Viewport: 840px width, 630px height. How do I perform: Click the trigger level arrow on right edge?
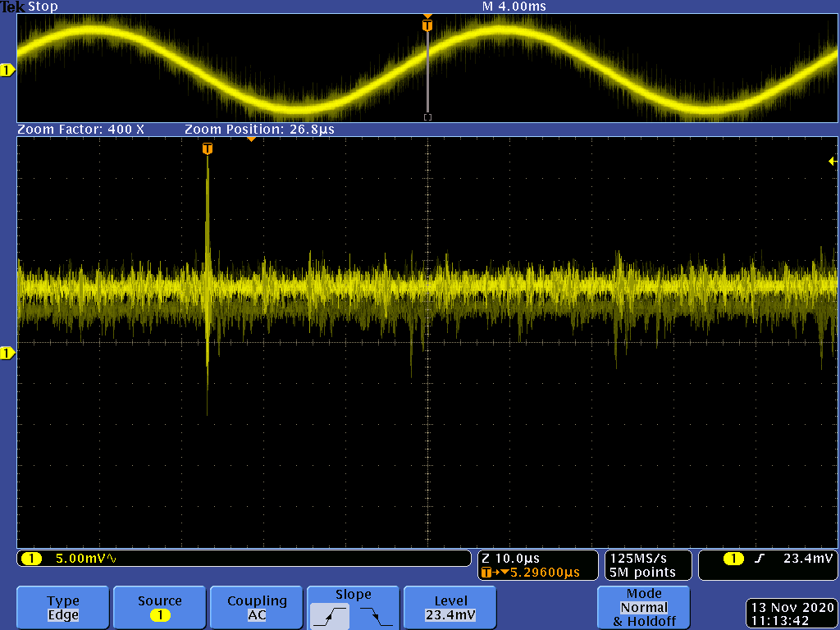tap(833, 162)
